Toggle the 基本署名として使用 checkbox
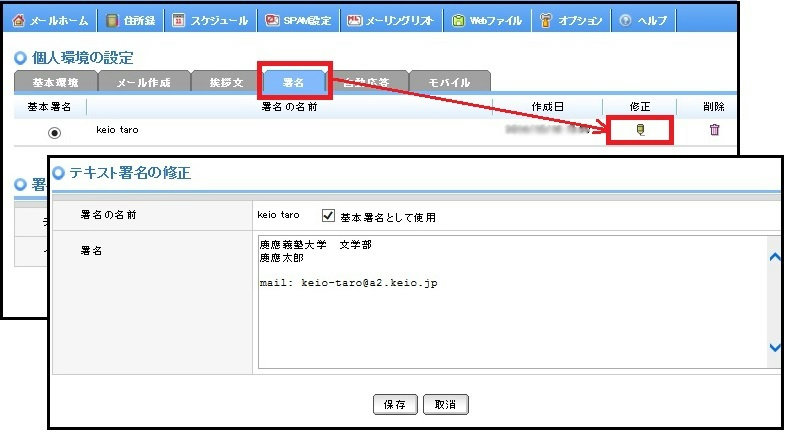 (328, 216)
